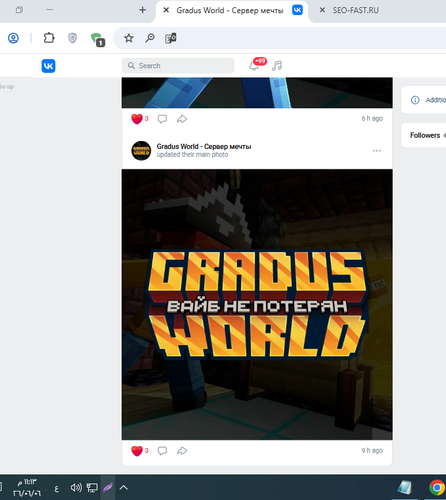Open the taskbar network icon
Screen dimensions: 446x500
92,488
